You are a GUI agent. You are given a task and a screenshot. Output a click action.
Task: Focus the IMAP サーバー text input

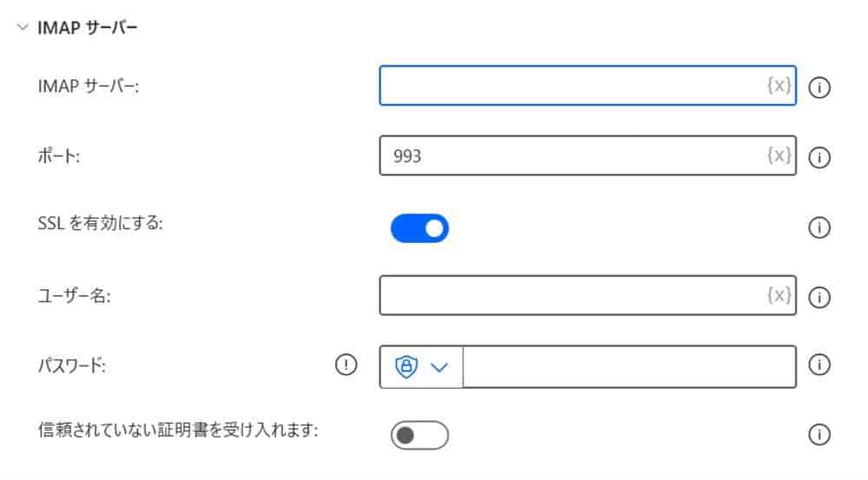573,86
